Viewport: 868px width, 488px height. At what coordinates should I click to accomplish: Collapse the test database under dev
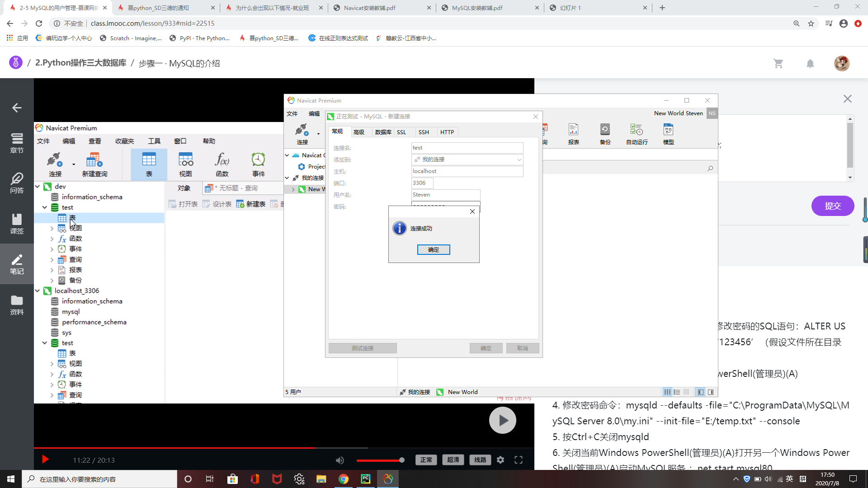pos(45,207)
